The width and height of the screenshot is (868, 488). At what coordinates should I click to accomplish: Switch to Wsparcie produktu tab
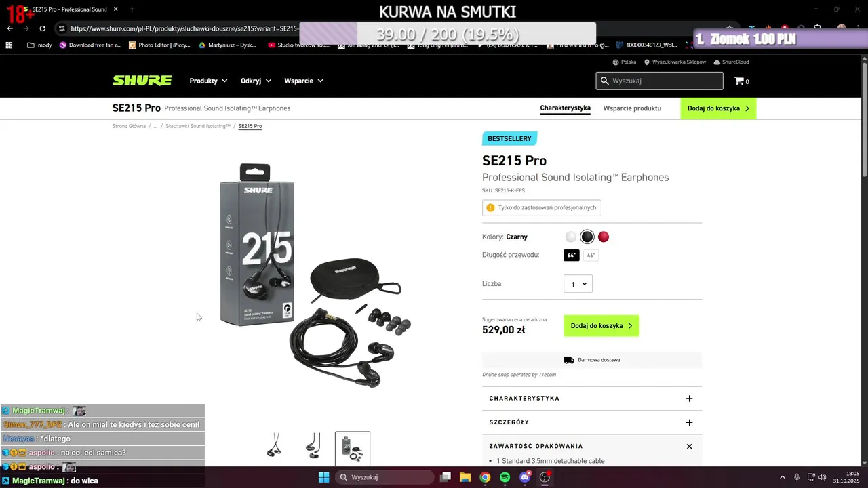tap(632, 108)
